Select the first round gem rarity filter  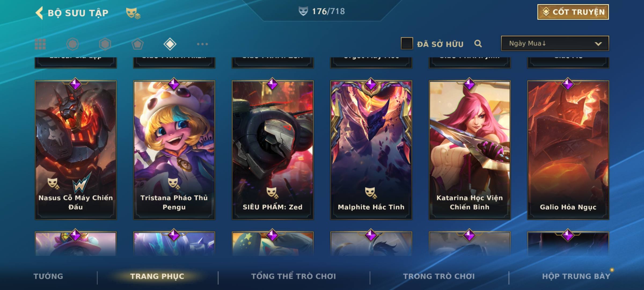coord(72,44)
